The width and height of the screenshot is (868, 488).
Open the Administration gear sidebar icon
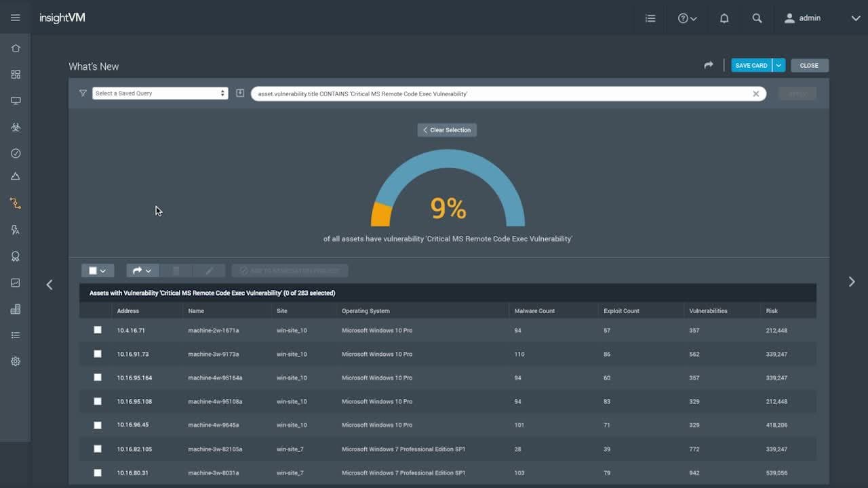coord(16,361)
